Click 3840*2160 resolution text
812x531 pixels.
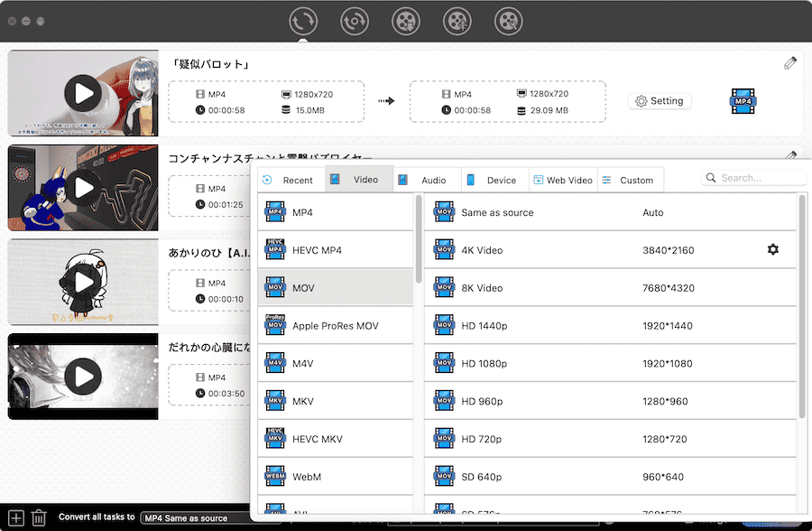point(668,250)
